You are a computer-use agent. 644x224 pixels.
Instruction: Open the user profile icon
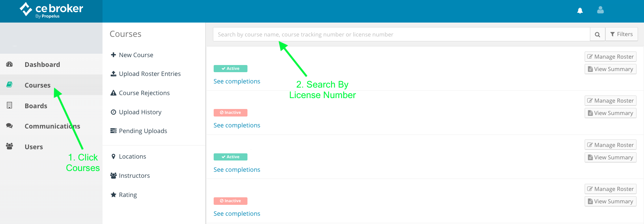pyautogui.click(x=600, y=10)
